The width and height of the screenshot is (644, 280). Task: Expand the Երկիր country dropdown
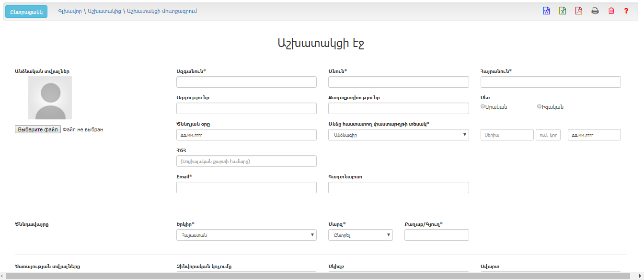click(x=246, y=235)
